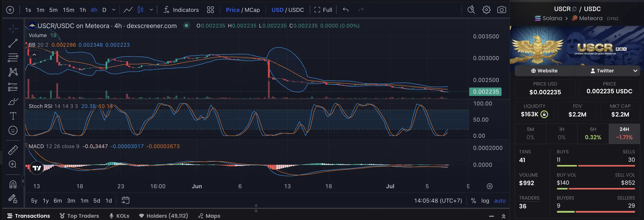The height and width of the screenshot is (220, 644).
Task: Click the buyers versus sellers ratio bar
Action: click(x=596, y=212)
